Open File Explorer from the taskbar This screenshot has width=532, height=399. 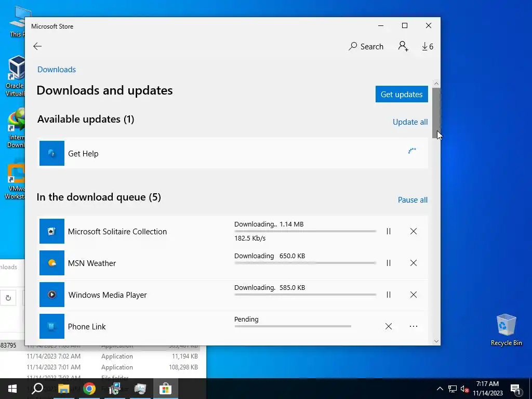(63, 389)
